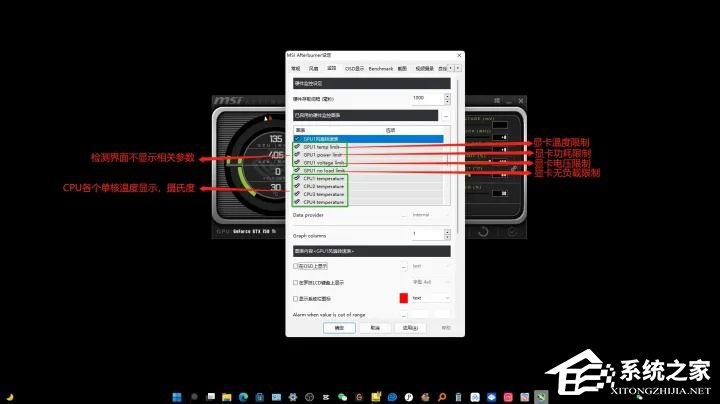Image resolution: width=720 pixels, height=404 pixels.
Task: Click the 取消 (Cancel) button
Action: coord(375,328)
